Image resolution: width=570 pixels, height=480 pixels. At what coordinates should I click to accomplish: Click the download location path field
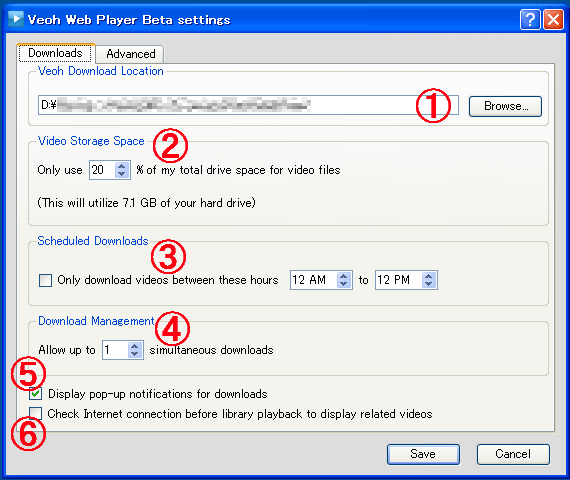click(x=248, y=105)
